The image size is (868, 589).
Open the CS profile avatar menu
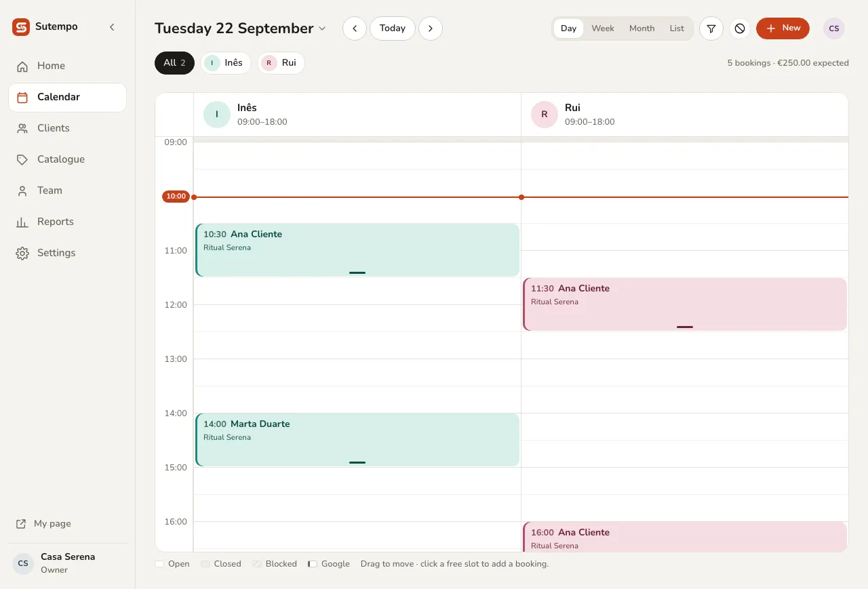[834, 28]
